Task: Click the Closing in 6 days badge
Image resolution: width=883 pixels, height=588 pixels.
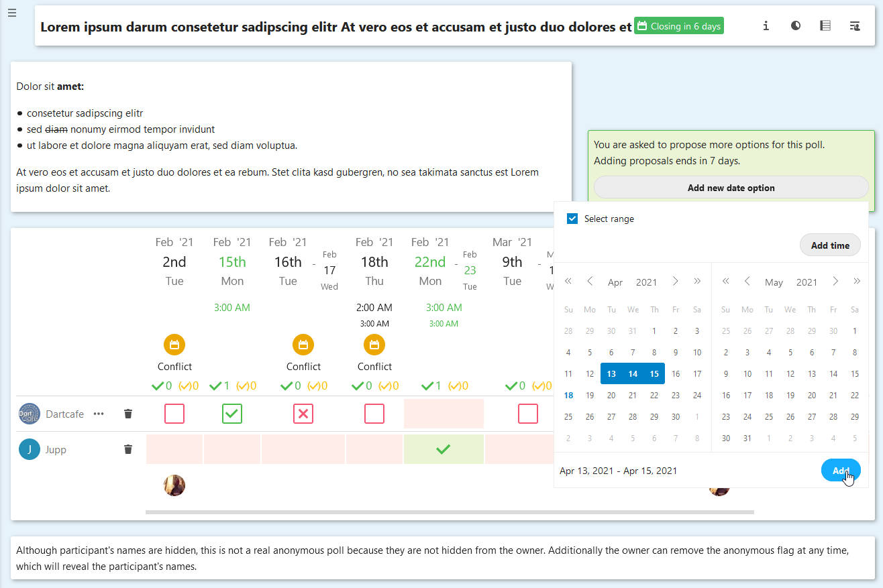Action: 679,26
